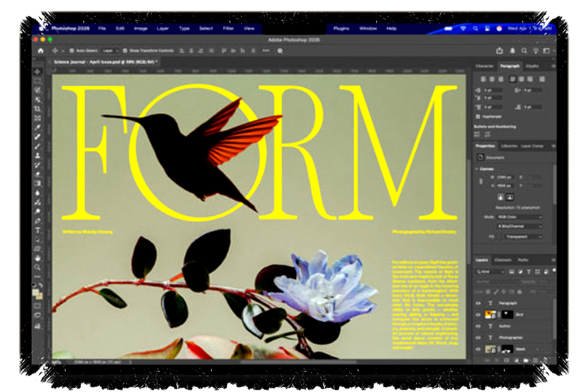
Task: Open the Search magnifier icon at top right
Action: point(524,51)
